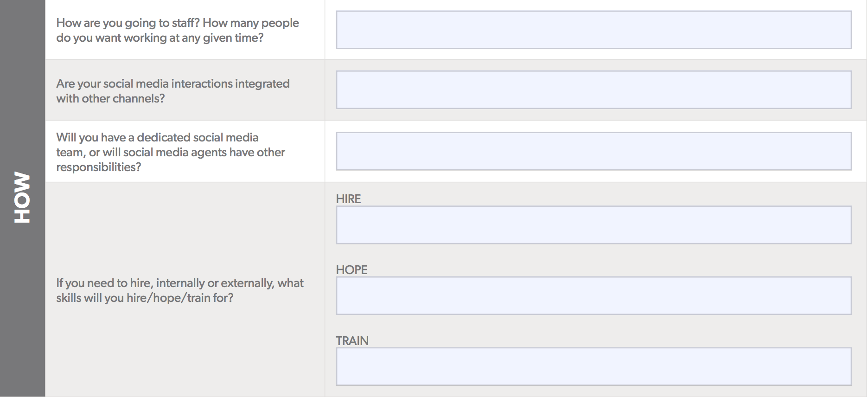This screenshot has width=868, height=397.
Task: Select the HOPE label text
Action: click(351, 270)
